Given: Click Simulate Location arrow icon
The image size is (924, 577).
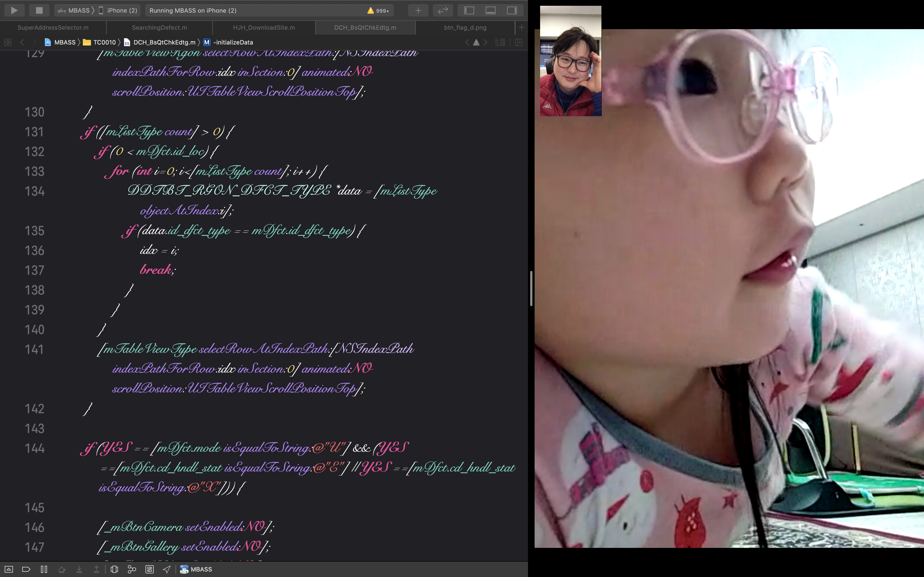Looking at the screenshot, I should pyautogui.click(x=167, y=569).
